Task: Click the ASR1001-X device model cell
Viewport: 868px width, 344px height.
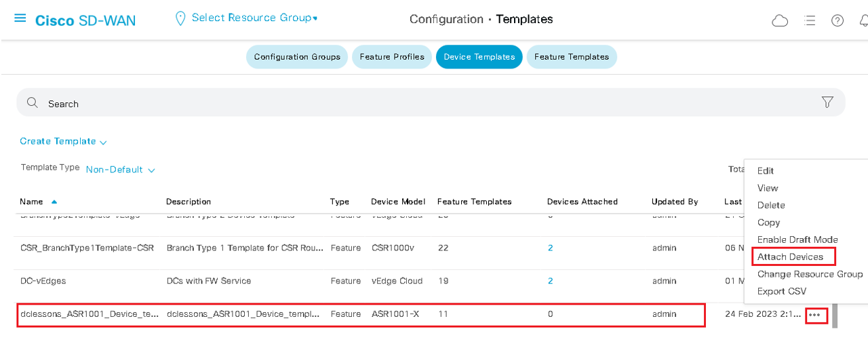Action: click(x=395, y=314)
